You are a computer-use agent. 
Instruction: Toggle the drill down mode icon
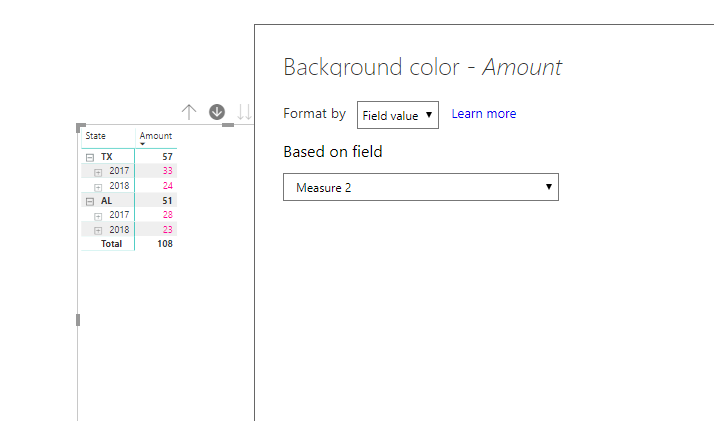coord(217,112)
